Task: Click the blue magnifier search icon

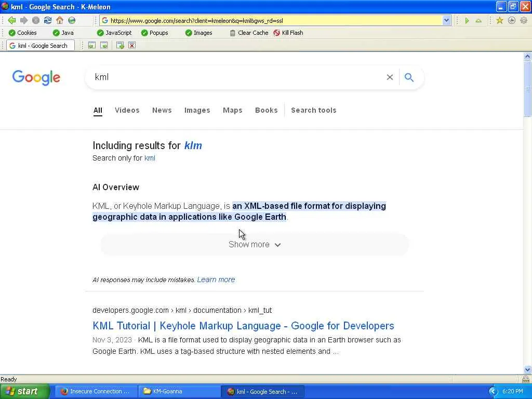Action: (409, 77)
